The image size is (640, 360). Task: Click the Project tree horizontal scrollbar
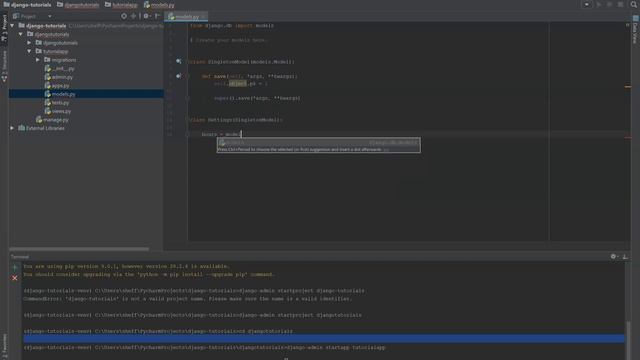79,249
